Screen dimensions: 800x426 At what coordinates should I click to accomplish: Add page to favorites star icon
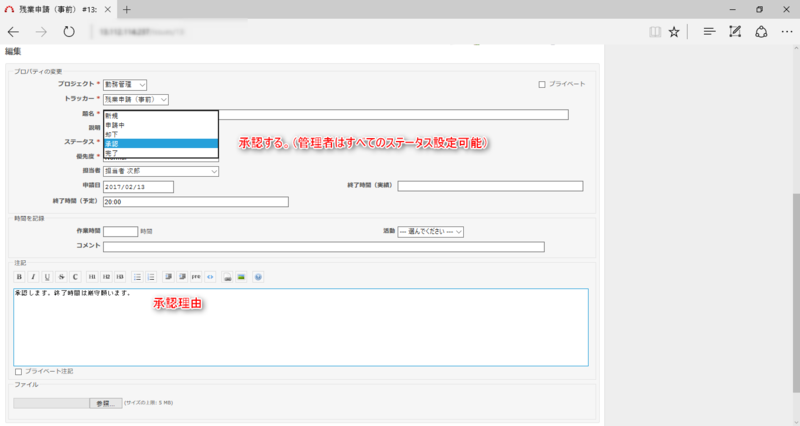click(674, 32)
